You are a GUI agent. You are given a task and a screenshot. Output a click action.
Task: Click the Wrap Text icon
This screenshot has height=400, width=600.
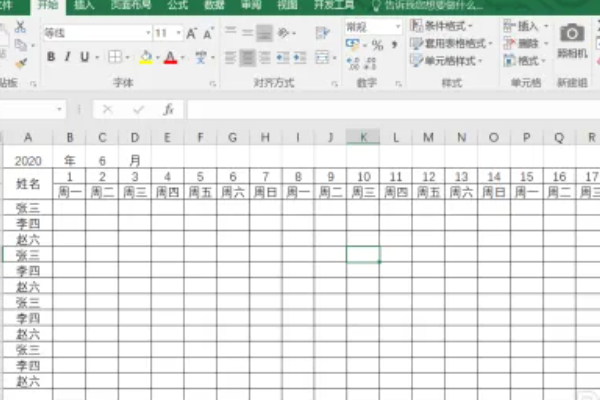click(x=322, y=33)
